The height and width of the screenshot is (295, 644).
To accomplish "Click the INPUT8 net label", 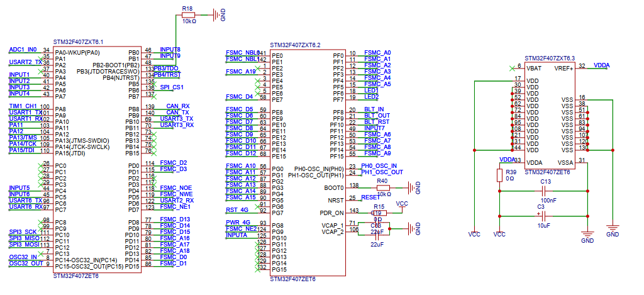I will [x=170, y=49].
